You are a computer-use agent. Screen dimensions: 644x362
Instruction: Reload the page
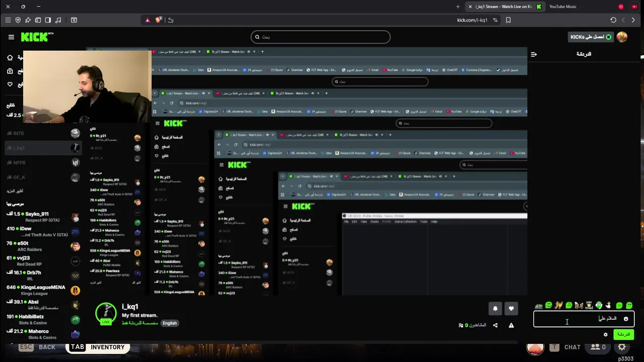click(613, 20)
